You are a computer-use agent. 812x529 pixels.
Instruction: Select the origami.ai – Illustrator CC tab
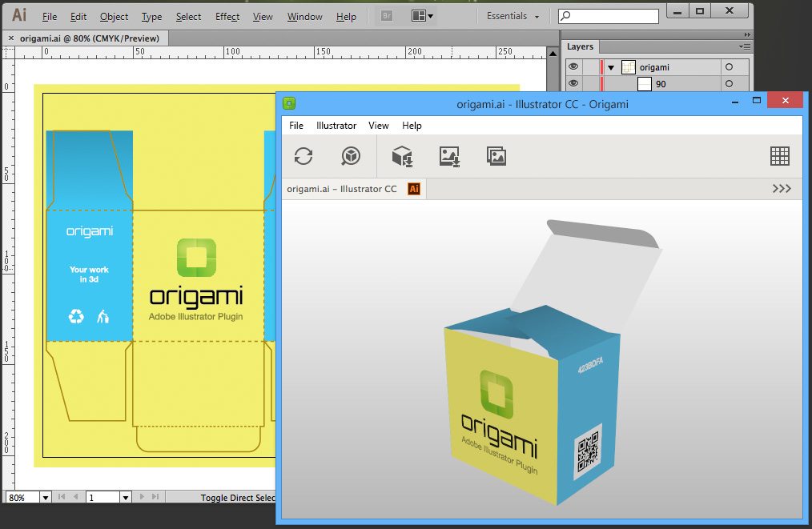pos(354,189)
